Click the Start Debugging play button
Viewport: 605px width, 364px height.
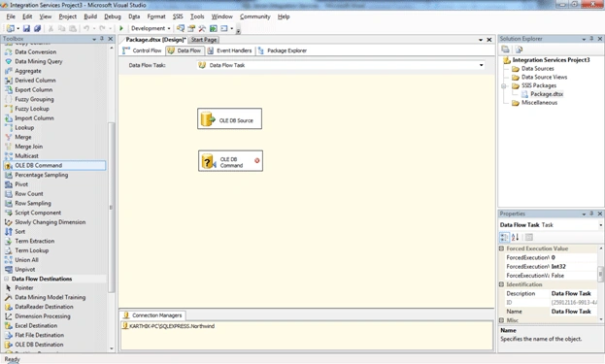point(121,28)
